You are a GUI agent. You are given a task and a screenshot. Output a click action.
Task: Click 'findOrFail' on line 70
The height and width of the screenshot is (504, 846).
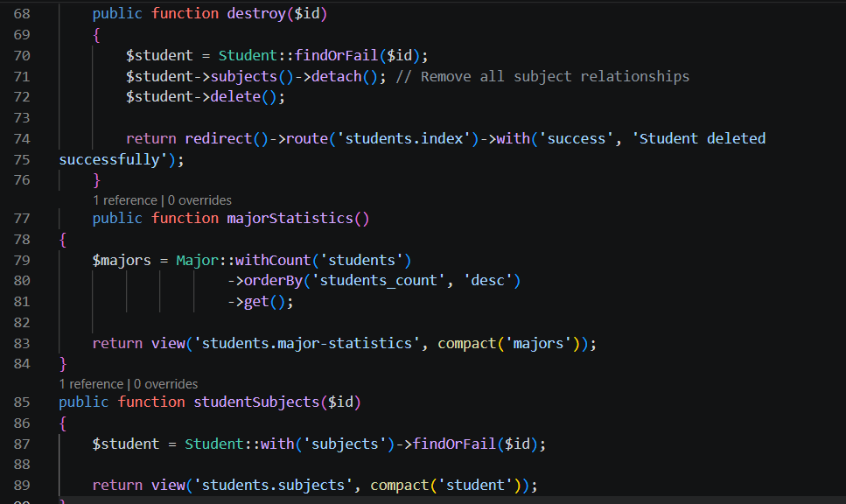pyautogui.click(x=336, y=56)
